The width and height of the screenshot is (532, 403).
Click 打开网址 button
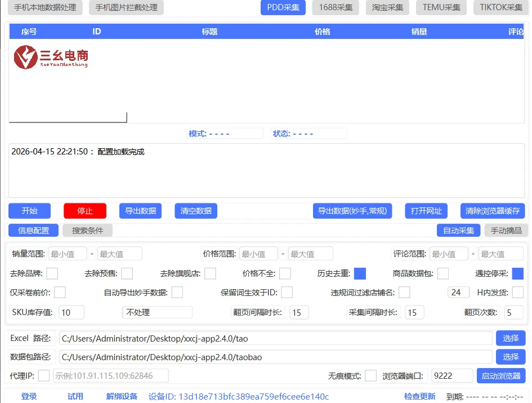coord(426,211)
